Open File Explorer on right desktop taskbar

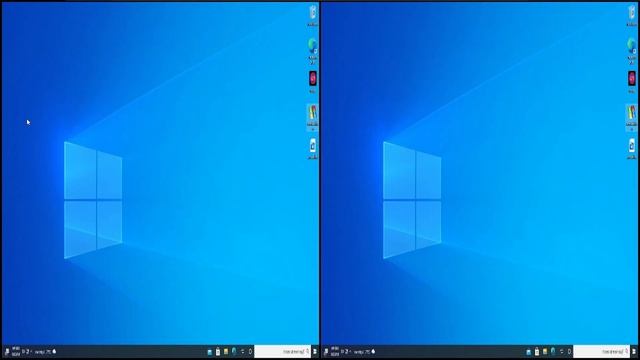[x=545, y=351]
